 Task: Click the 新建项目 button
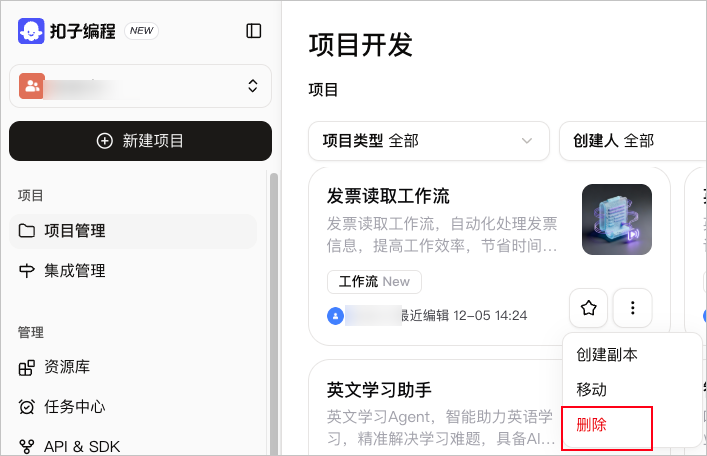tap(140, 141)
